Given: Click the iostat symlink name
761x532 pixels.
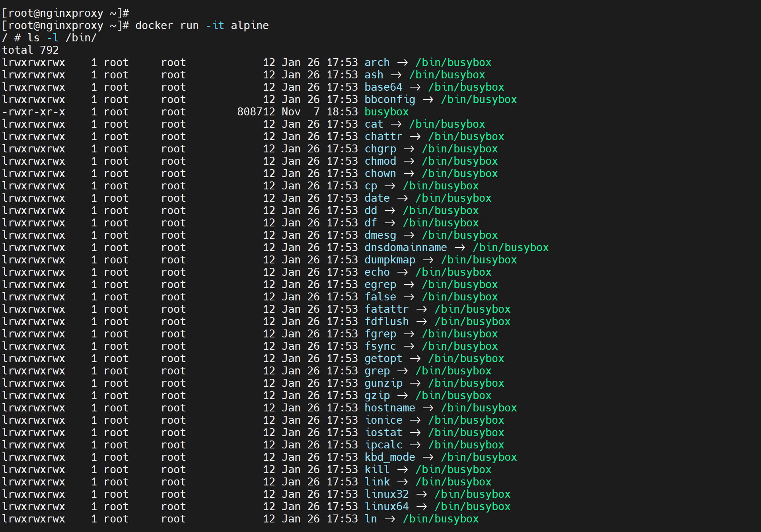Looking at the screenshot, I should pos(383,433).
